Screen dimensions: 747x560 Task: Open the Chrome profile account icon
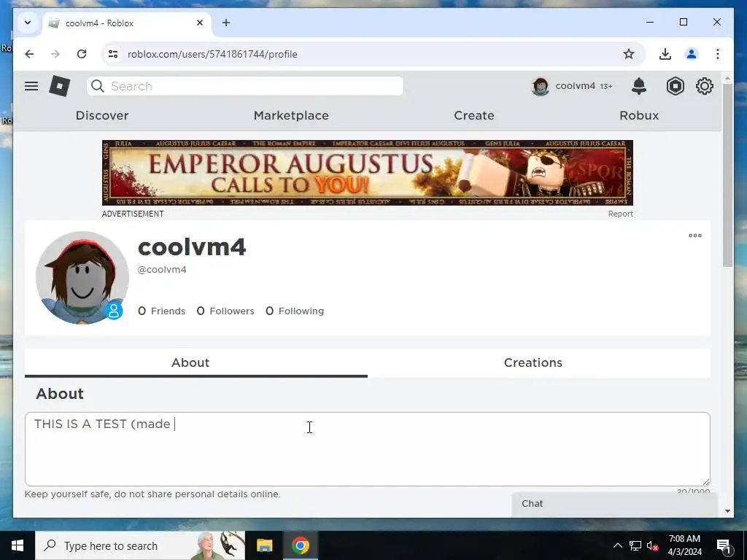(692, 54)
